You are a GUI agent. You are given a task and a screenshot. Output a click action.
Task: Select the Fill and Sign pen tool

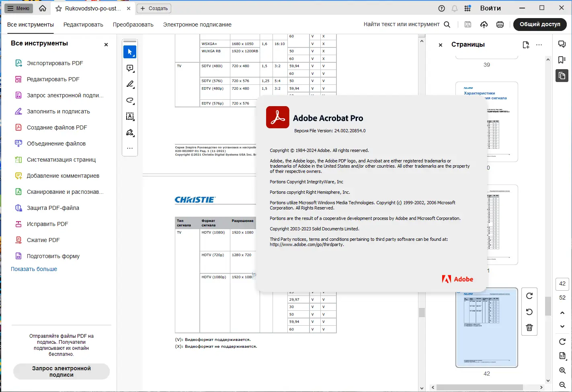pos(129,132)
